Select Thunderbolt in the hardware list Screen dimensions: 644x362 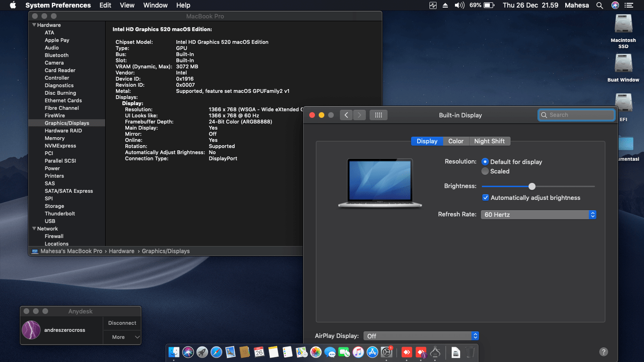[x=60, y=214]
